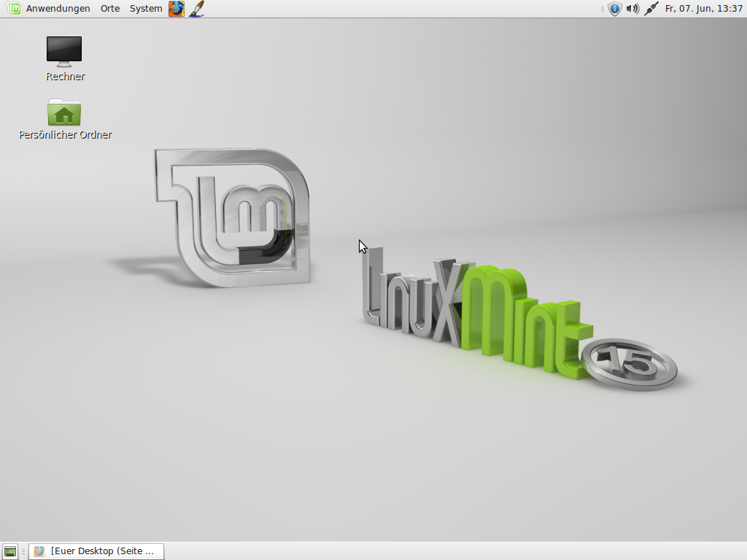This screenshot has height=560, width=747.
Task: Select the Persönlicher Ordner home folder icon
Action: coord(64,112)
